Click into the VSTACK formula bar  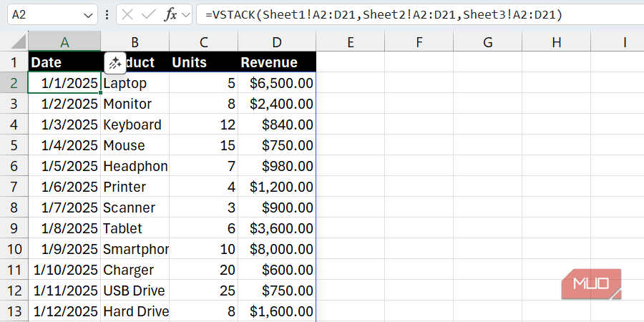pyautogui.click(x=415, y=14)
